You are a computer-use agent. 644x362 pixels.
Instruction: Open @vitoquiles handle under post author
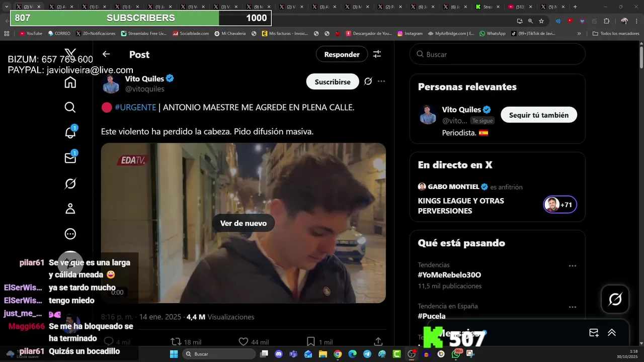(x=145, y=89)
